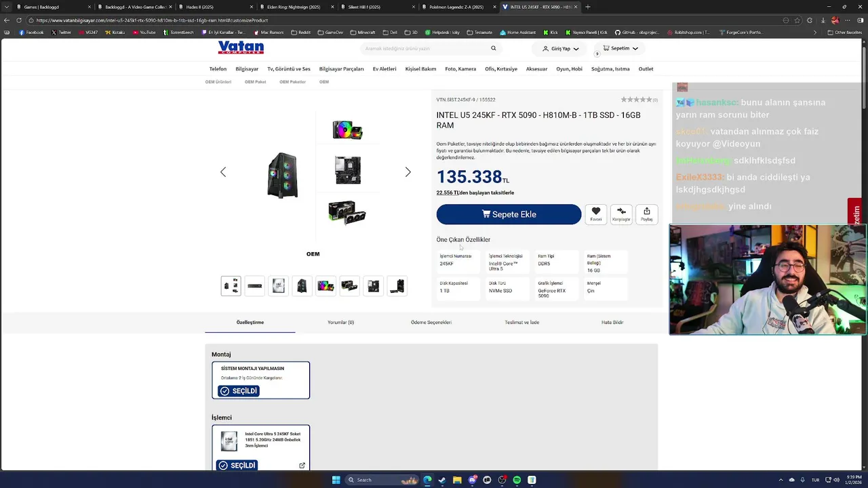Open Reddit bookmark in bookmarks bar
Screen dimensions: 868x488
300,32
